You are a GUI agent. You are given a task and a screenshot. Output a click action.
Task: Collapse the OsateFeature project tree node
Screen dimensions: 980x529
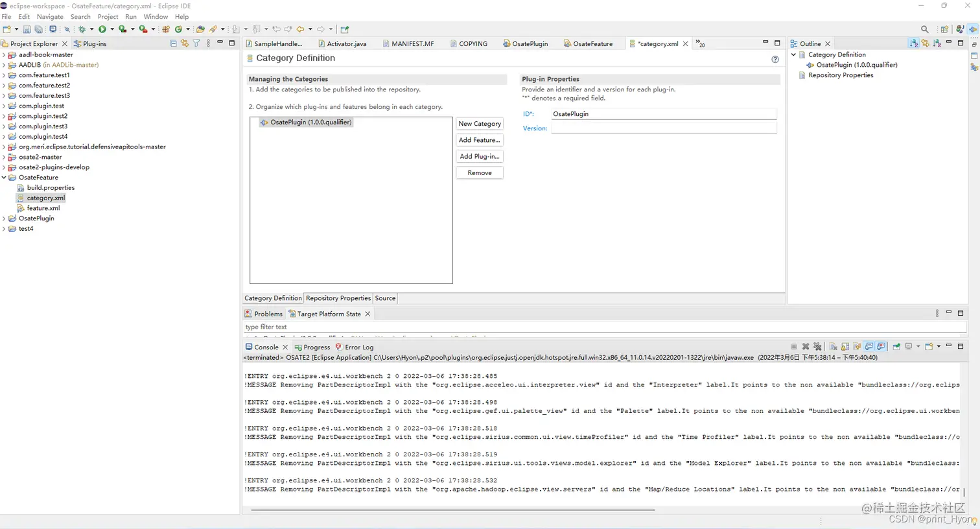click(4, 178)
